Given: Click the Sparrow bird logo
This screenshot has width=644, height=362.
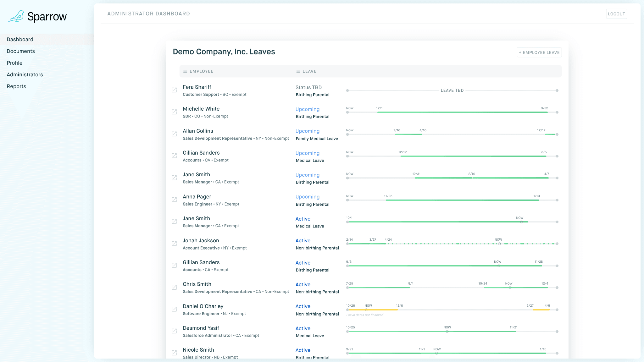Looking at the screenshot, I should pos(16,16).
